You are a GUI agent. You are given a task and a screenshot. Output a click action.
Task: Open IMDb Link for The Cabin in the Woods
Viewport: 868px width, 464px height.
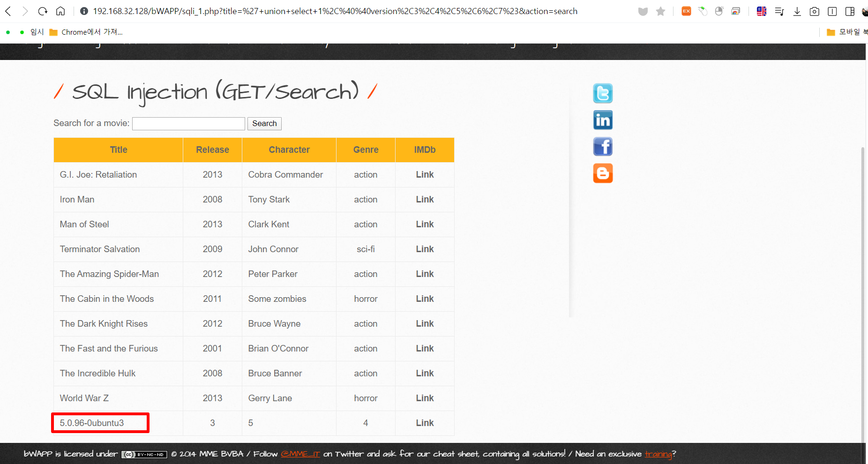[425, 299]
